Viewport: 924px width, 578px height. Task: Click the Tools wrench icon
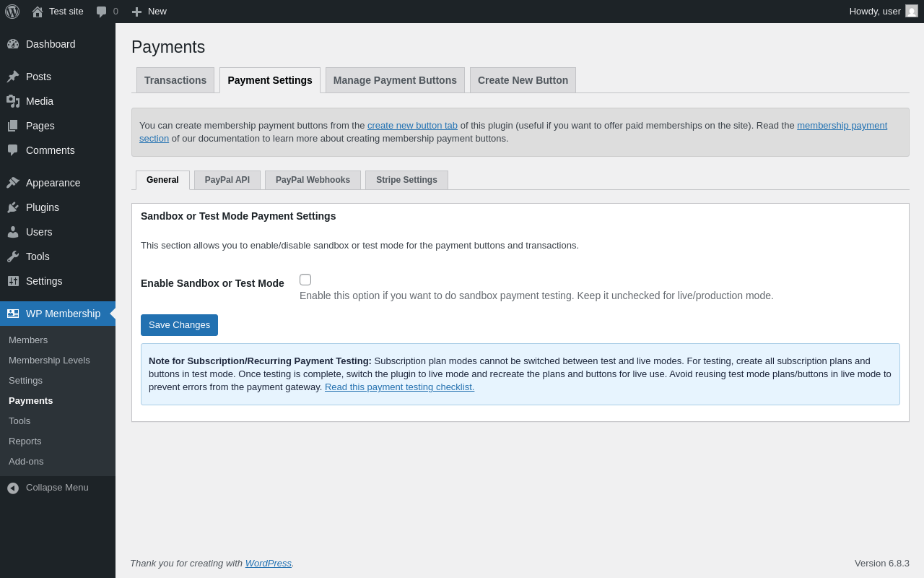pos(13,256)
